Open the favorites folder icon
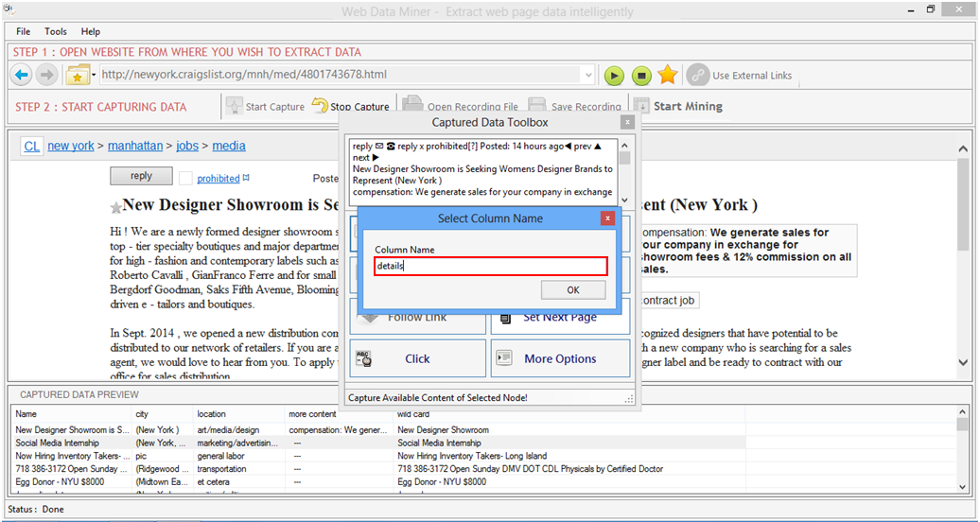Viewport: 980px width, 522px height. 78,76
